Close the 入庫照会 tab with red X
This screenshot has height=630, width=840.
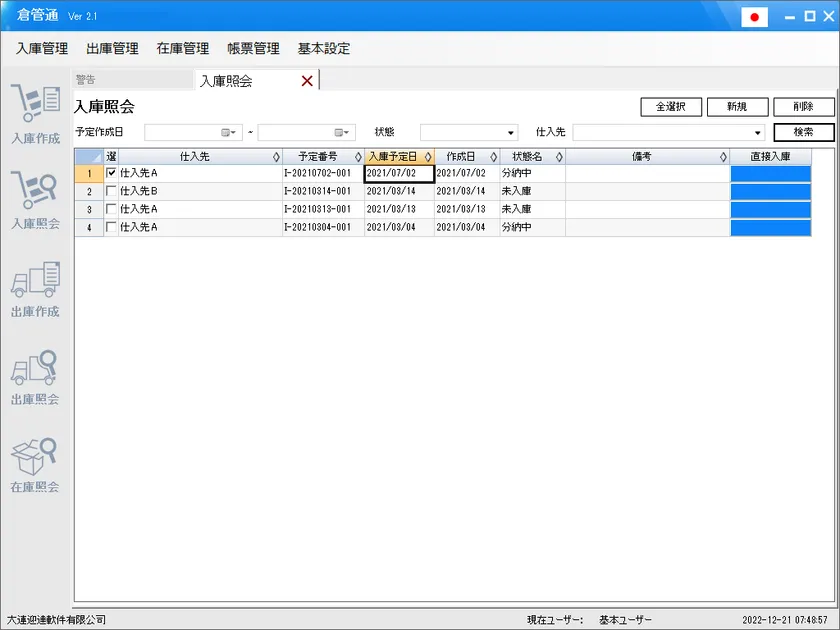click(x=307, y=81)
